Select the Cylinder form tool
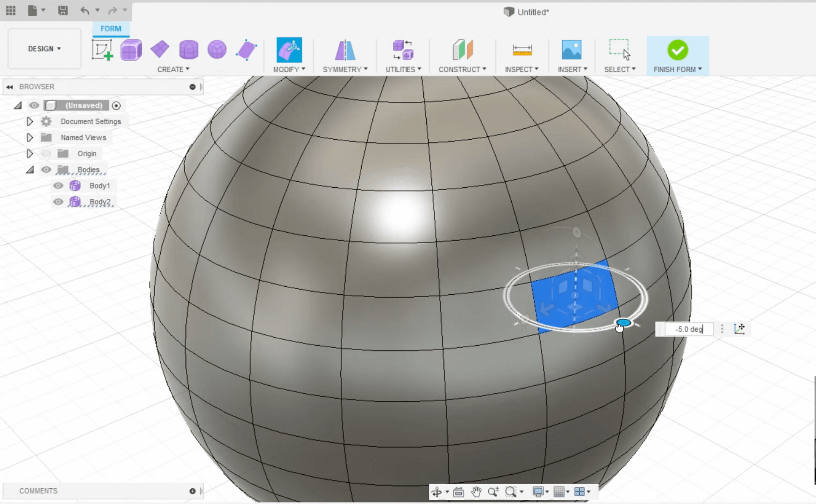Viewport: 816px width, 504px height. tap(189, 50)
